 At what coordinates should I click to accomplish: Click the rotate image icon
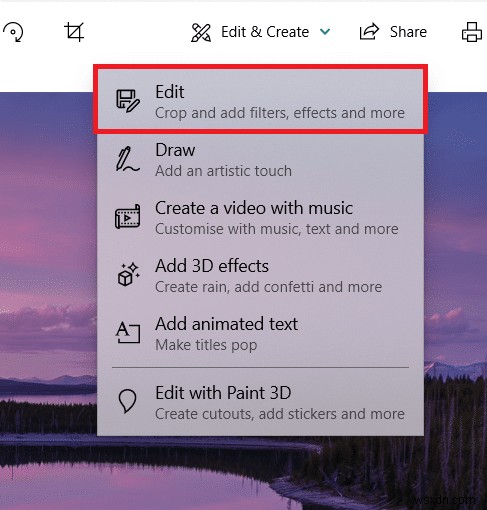[x=13, y=32]
